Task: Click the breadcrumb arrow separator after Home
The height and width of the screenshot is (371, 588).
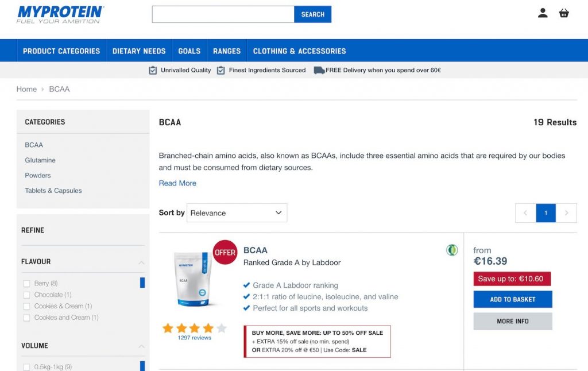Action: 42,89
